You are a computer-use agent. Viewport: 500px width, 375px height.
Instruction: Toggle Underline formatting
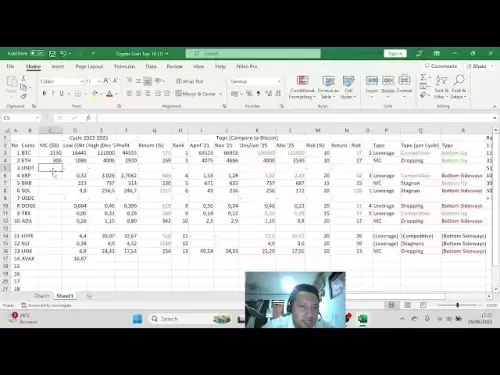61,94
